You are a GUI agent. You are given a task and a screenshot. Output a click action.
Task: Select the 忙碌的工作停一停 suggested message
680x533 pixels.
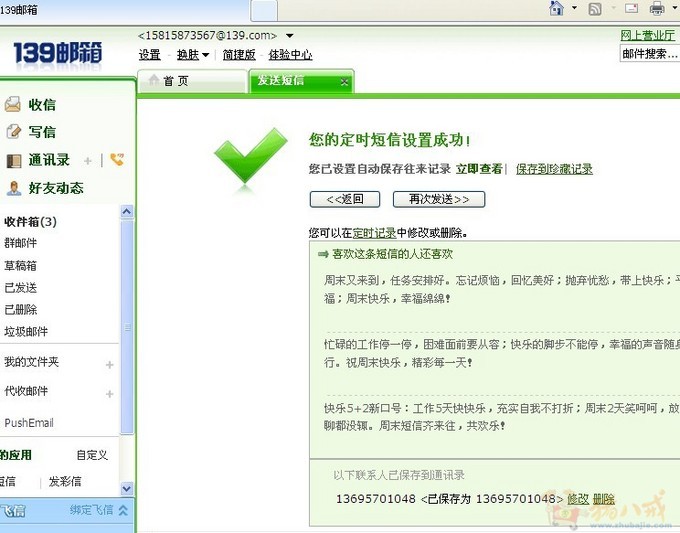coord(502,353)
